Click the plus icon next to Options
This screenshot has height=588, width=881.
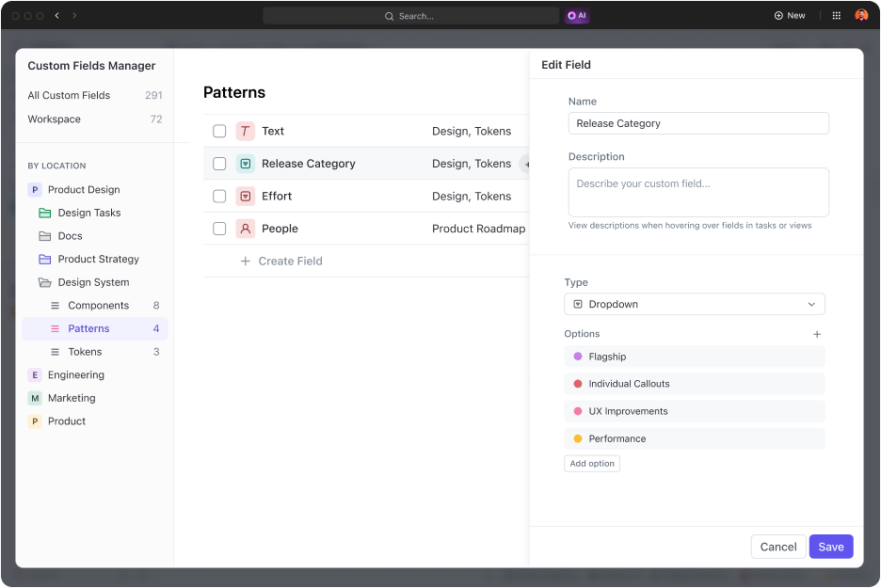(x=817, y=334)
